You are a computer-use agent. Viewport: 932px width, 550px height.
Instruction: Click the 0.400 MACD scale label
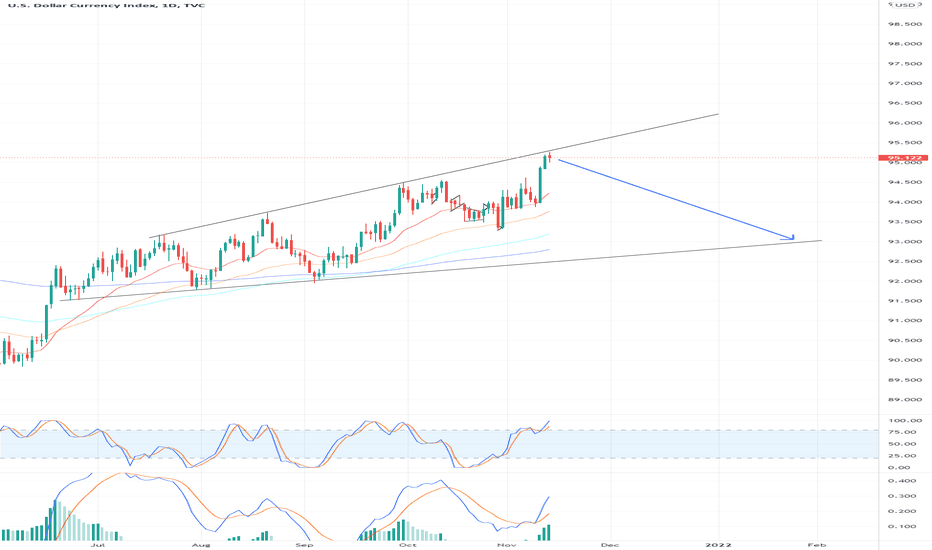(x=902, y=480)
